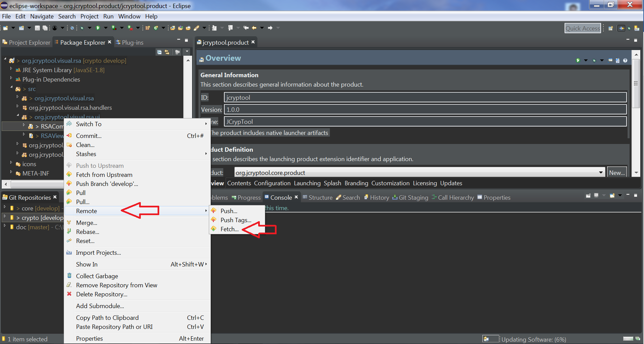This screenshot has width=644, height=344.
Task: Launch Eclipse application from Overview header
Action: [x=578, y=60]
